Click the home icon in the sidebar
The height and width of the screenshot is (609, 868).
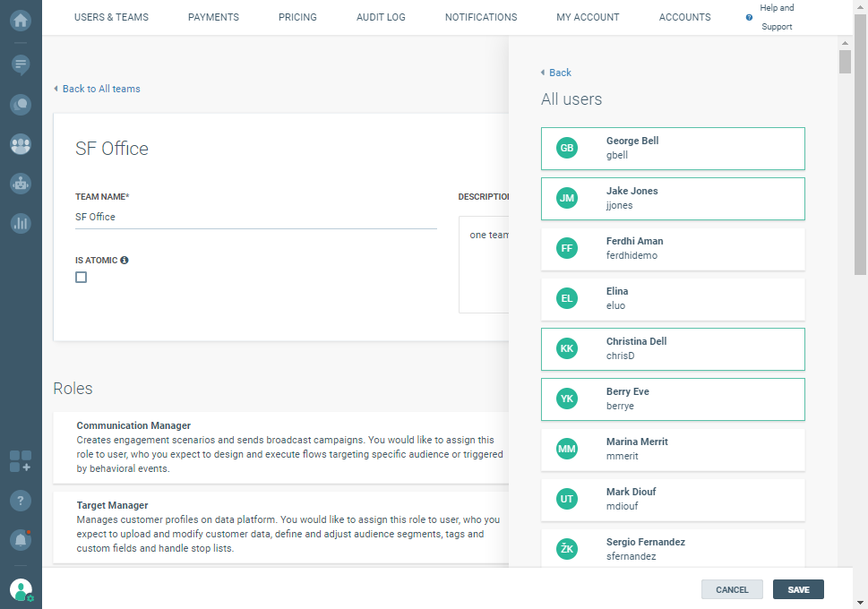(21, 20)
